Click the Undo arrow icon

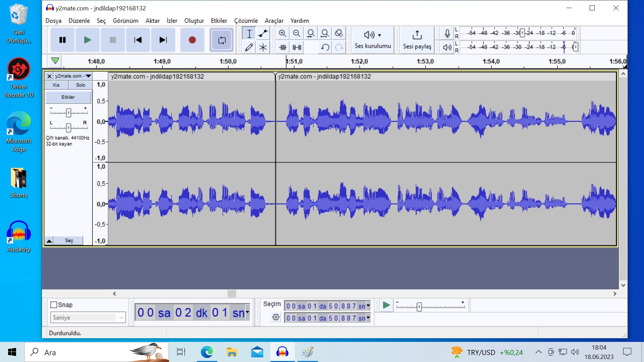point(325,47)
